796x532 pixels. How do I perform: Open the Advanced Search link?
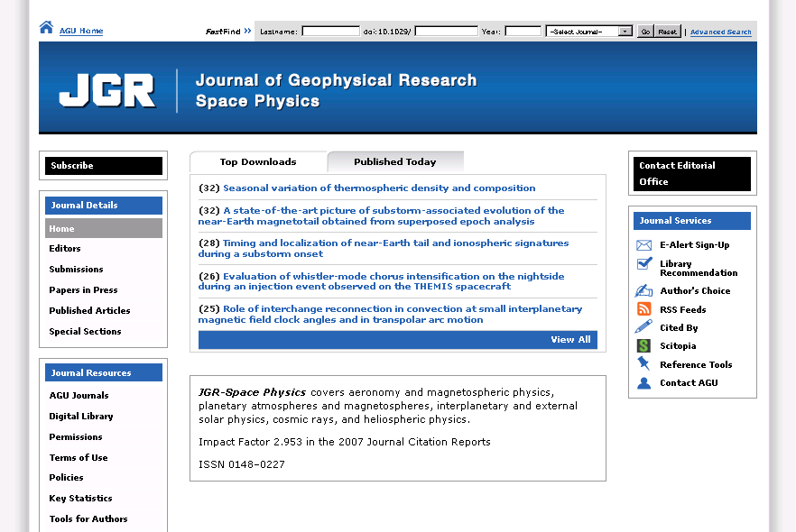pos(720,32)
